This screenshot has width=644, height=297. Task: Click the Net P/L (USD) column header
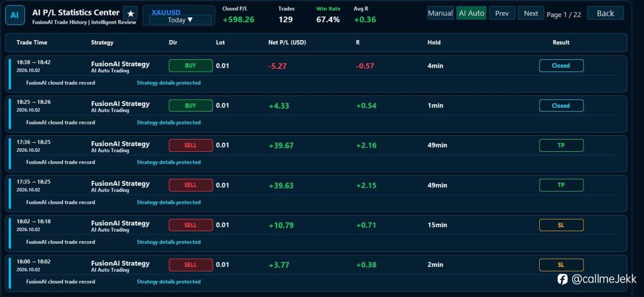(287, 43)
